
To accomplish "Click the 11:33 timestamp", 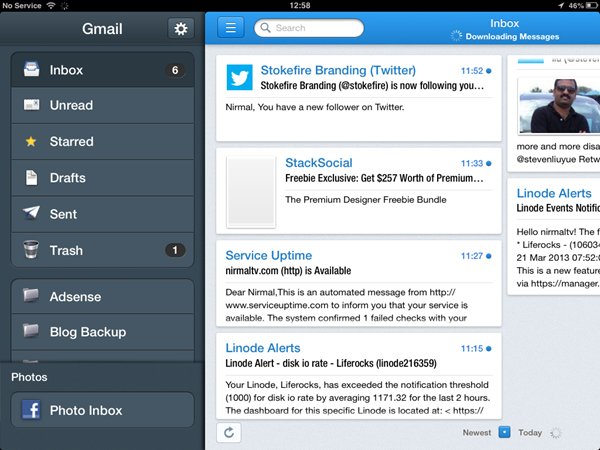I will 472,163.
